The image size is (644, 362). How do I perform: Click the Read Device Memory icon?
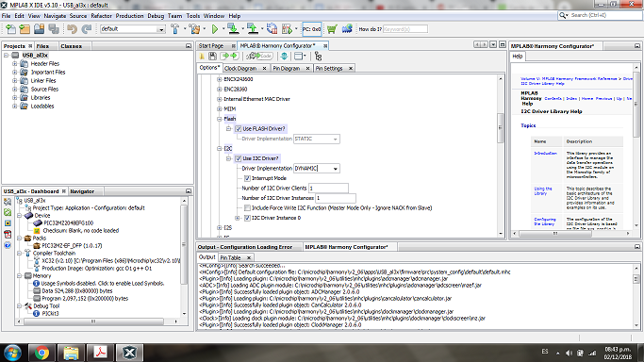point(253,28)
